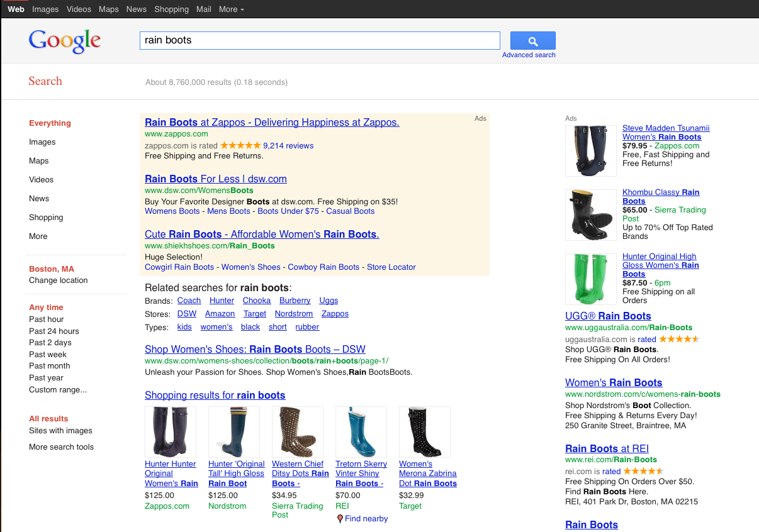The image size is (759, 532).
Task: Filter to Past year
Action: click(x=46, y=378)
